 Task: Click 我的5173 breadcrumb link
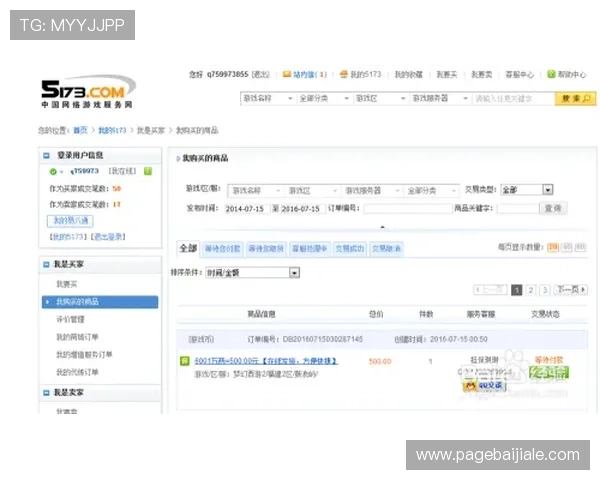(112, 131)
